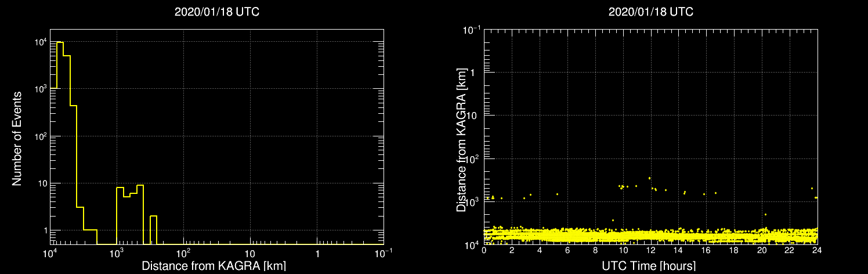Click the 24 hour tick on the UTC Time axis
Viewport: 868px width, 274px height.
pos(817,251)
